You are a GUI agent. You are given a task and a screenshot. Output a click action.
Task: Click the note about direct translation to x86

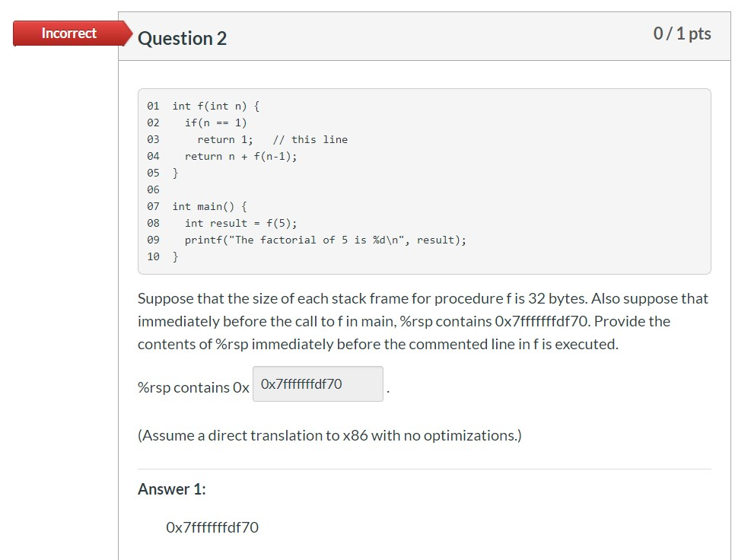tap(329, 435)
